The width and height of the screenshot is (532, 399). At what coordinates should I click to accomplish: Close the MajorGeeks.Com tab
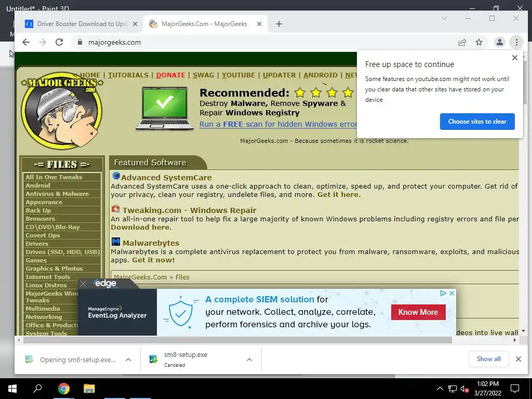tap(259, 24)
